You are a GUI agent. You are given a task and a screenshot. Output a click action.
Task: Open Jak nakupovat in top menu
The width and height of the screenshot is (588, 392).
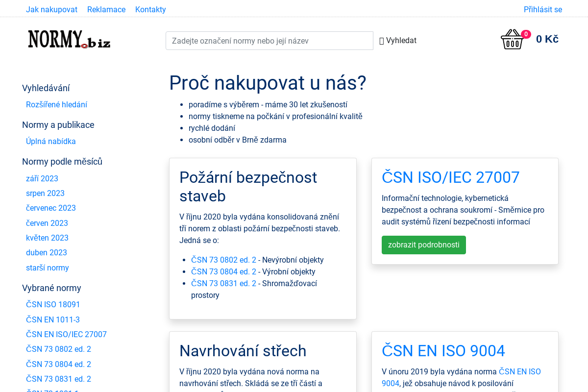(x=51, y=9)
